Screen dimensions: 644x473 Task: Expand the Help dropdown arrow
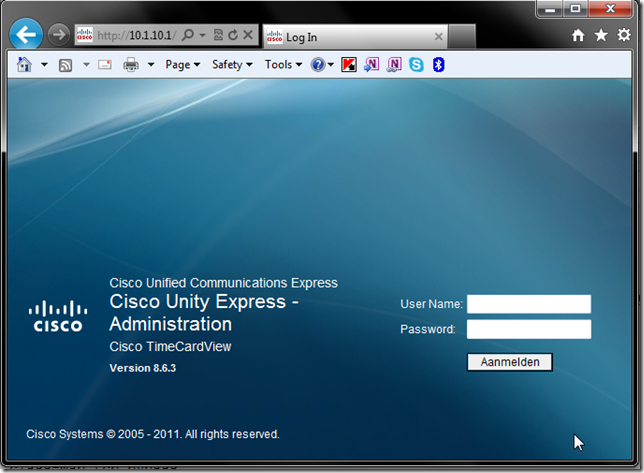[331, 64]
